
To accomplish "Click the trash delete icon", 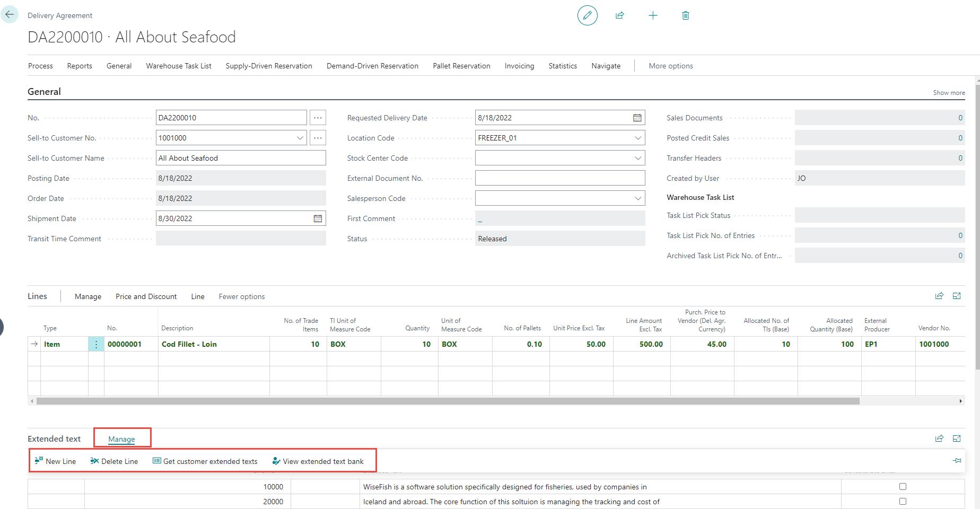I will pos(685,15).
